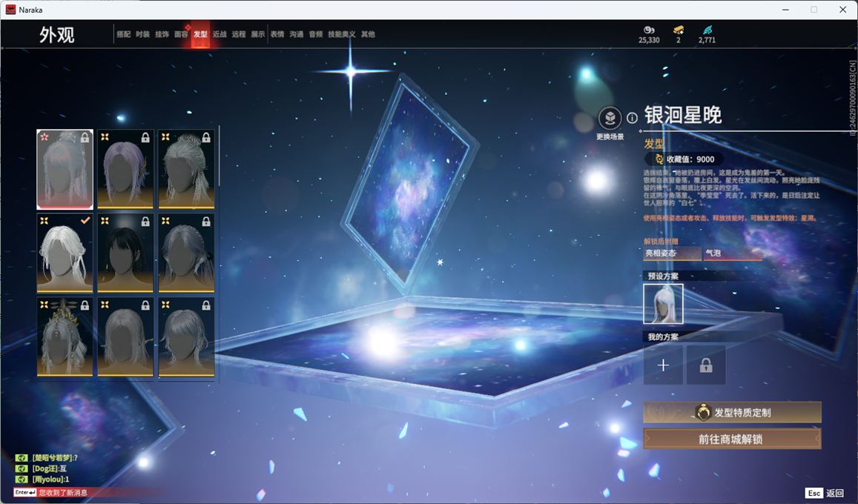Open the 搭配 tab

(x=124, y=34)
